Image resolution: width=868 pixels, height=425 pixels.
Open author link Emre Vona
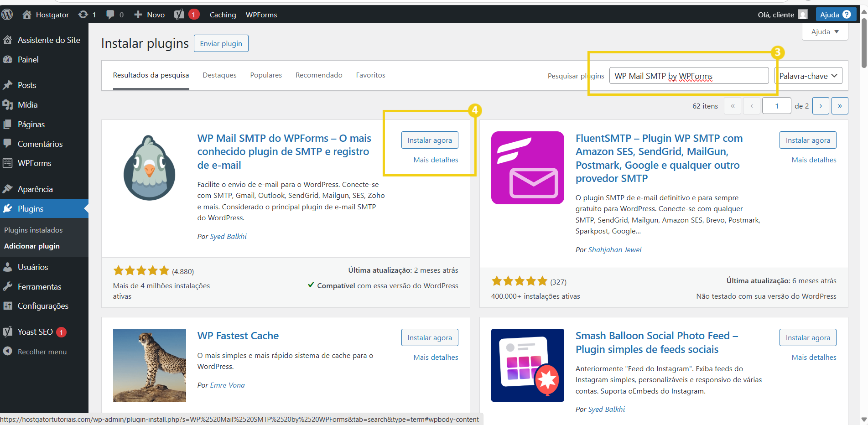tap(227, 385)
